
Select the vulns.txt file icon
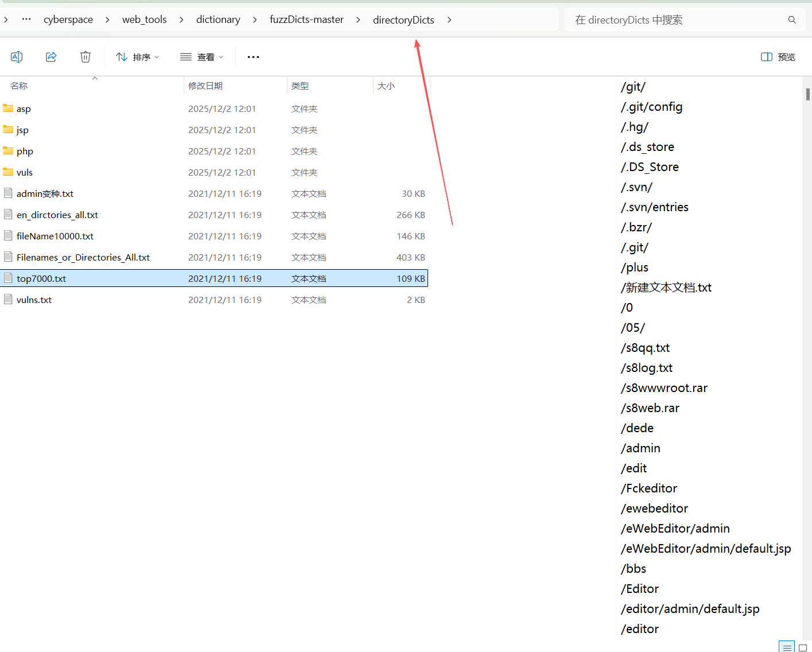coord(8,300)
